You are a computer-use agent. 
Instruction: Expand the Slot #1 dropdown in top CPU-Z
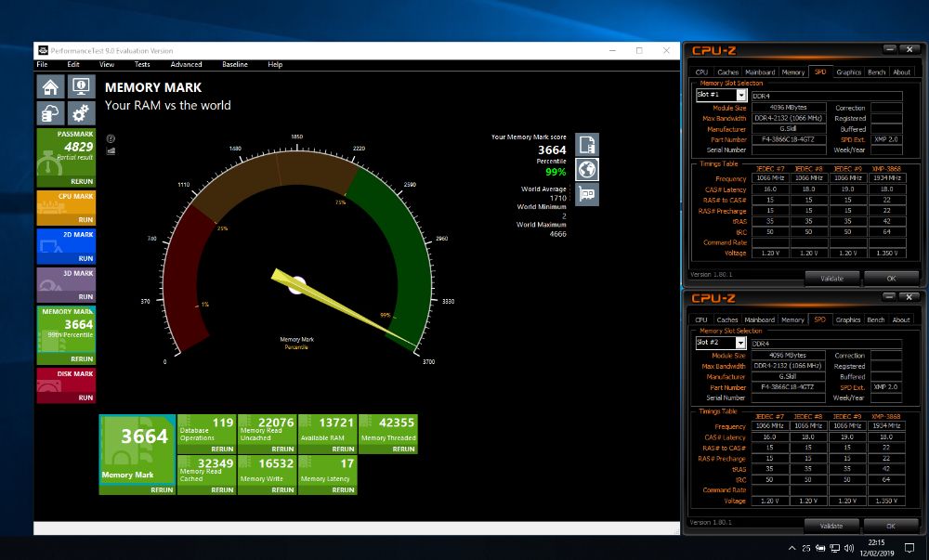tap(741, 95)
